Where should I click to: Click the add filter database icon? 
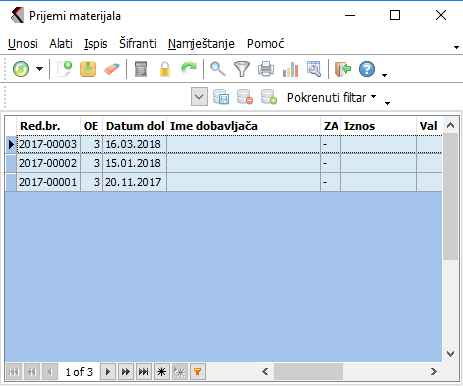[x=269, y=97]
